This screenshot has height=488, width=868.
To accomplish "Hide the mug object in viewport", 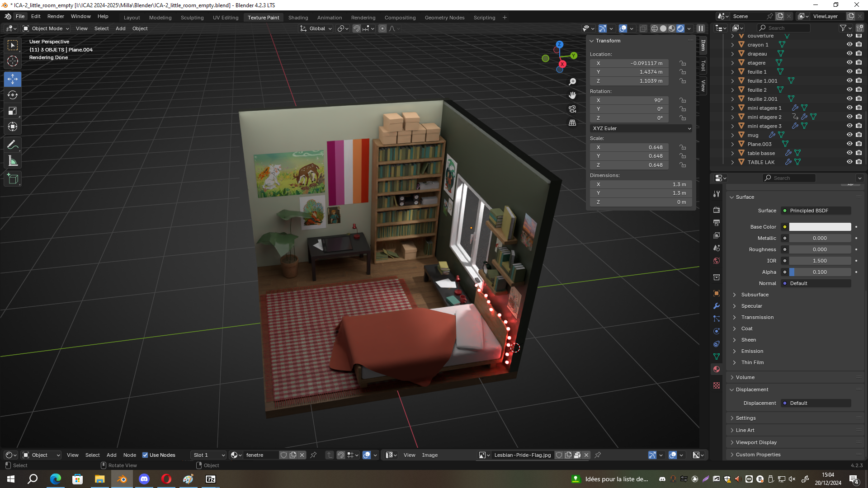I will point(849,135).
